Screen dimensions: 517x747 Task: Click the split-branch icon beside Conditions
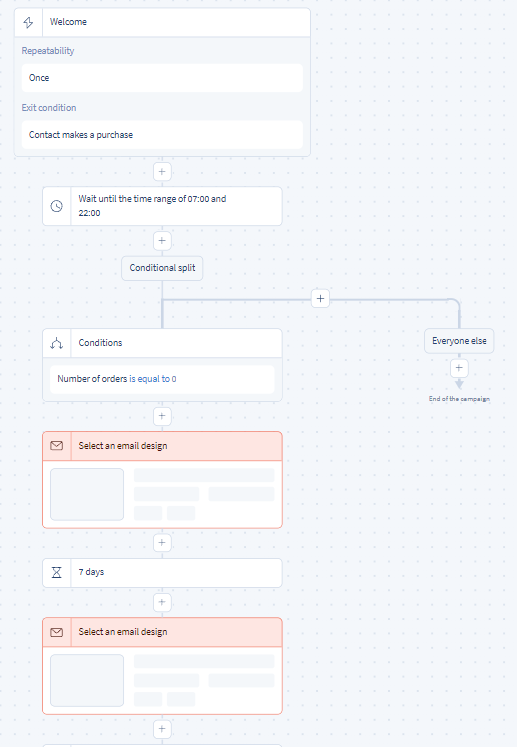coord(57,343)
